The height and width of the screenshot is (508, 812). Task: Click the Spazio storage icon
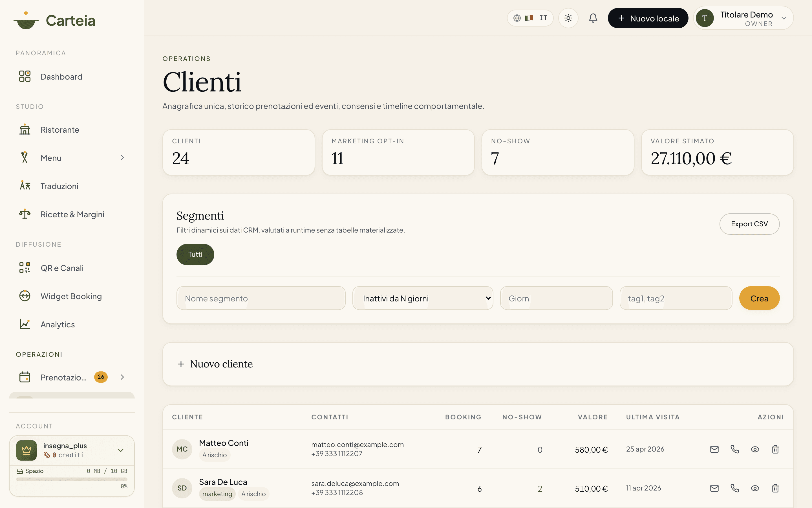click(x=20, y=471)
